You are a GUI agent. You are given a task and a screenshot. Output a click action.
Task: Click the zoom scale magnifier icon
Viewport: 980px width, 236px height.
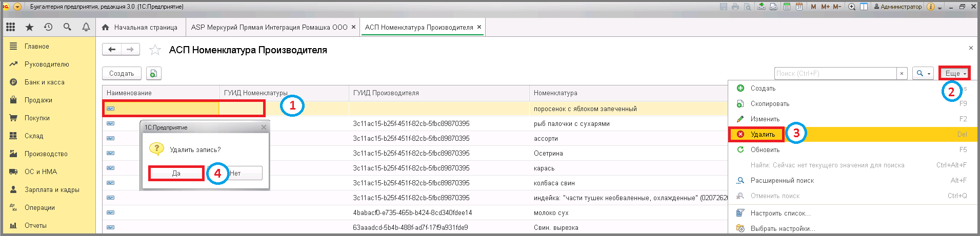pyautogui.click(x=852, y=7)
